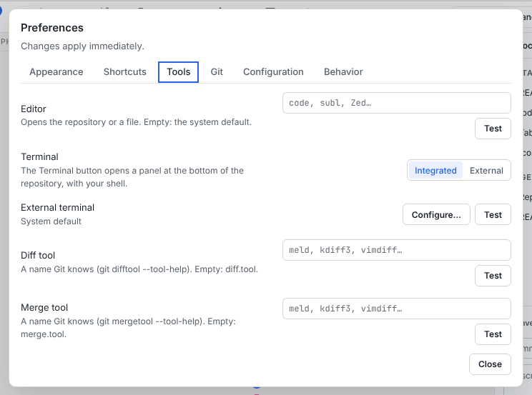Close the Preferences dialog
The image size is (532, 395).
(490, 364)
